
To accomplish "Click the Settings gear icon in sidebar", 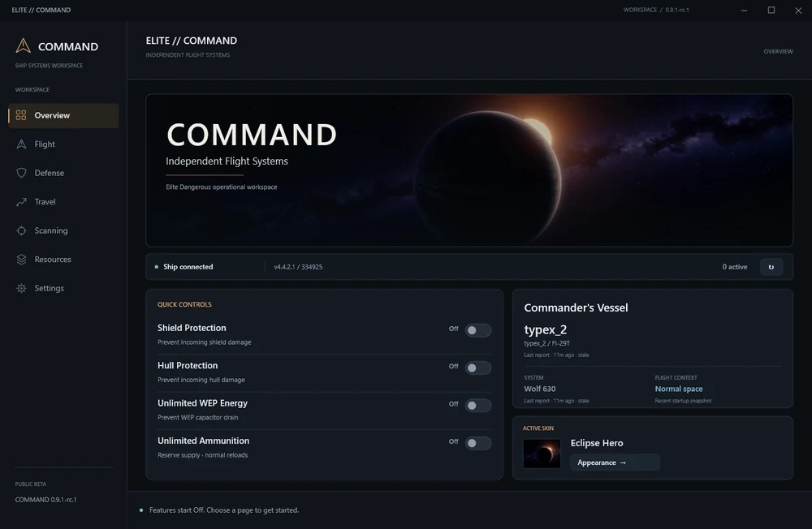I will point(21,288).
